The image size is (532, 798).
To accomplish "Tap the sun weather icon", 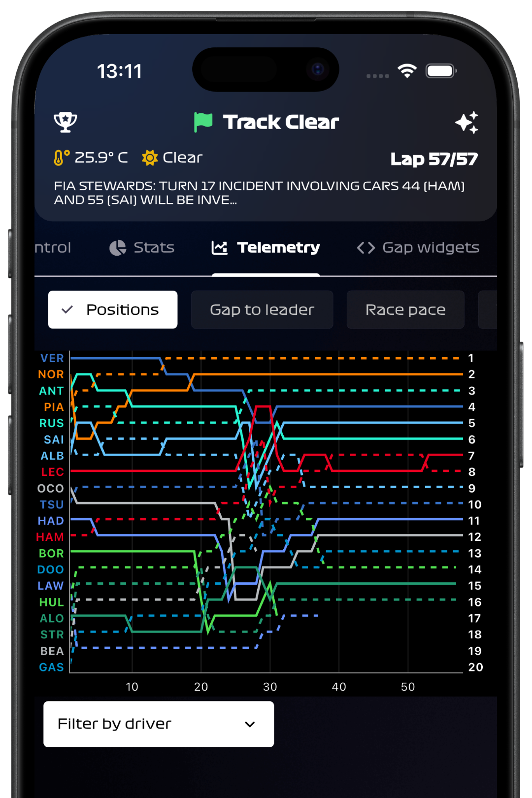I will 150,158.
